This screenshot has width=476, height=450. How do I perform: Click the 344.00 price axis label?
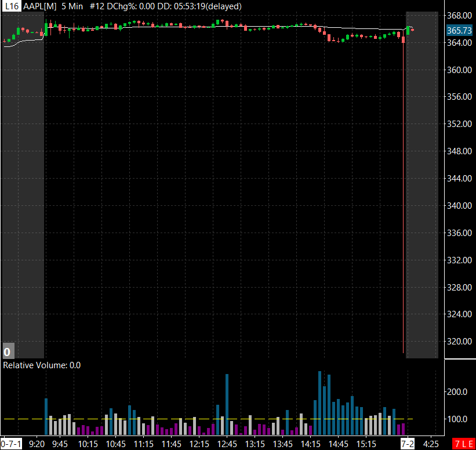[x=459, y=178]
